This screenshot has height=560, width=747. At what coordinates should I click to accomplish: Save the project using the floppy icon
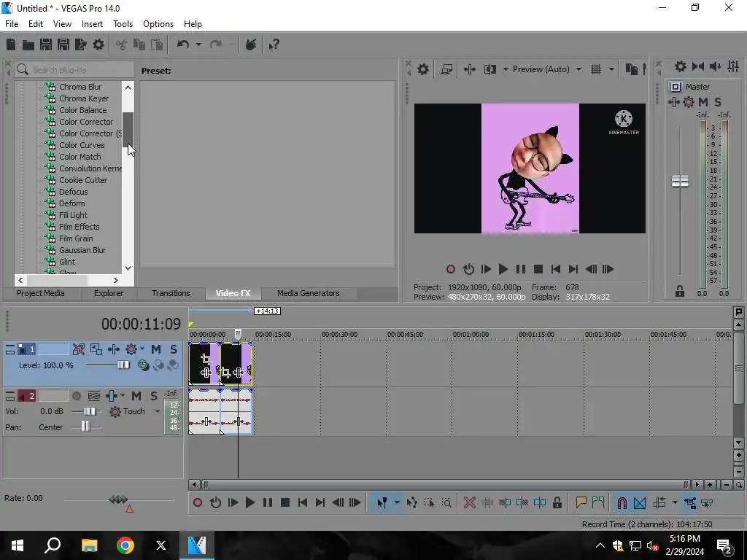pyautogui.click(x=46, y=44)
